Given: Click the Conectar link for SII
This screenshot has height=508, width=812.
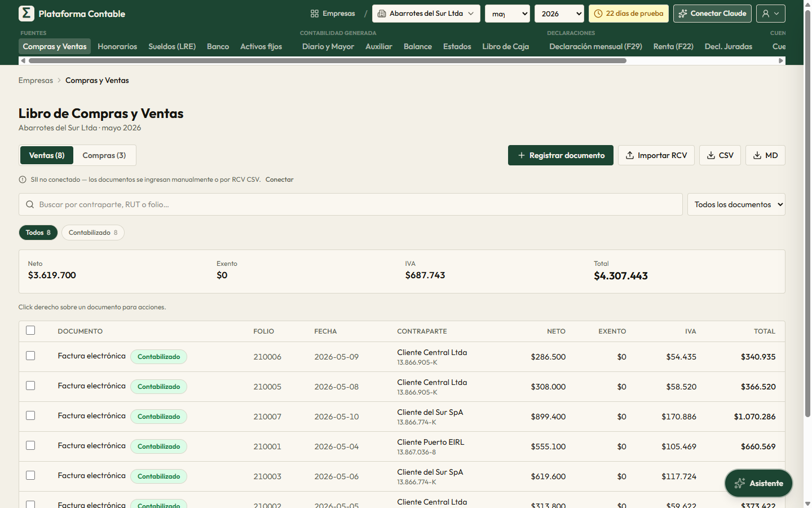Looking at the screenshot, I should tap(280, 179).
